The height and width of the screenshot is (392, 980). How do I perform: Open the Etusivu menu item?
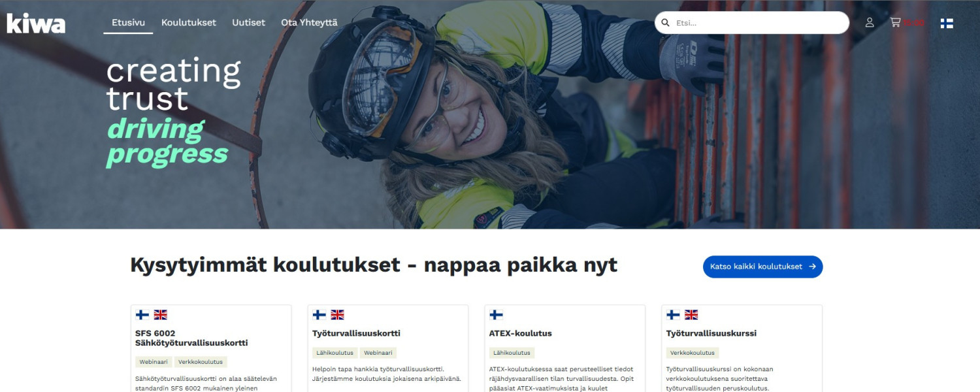click(128, 22)
